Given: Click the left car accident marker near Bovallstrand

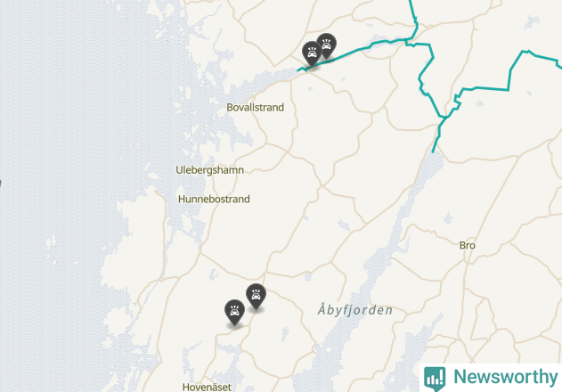Looking at the screenshot, I should tap(312, 53).
